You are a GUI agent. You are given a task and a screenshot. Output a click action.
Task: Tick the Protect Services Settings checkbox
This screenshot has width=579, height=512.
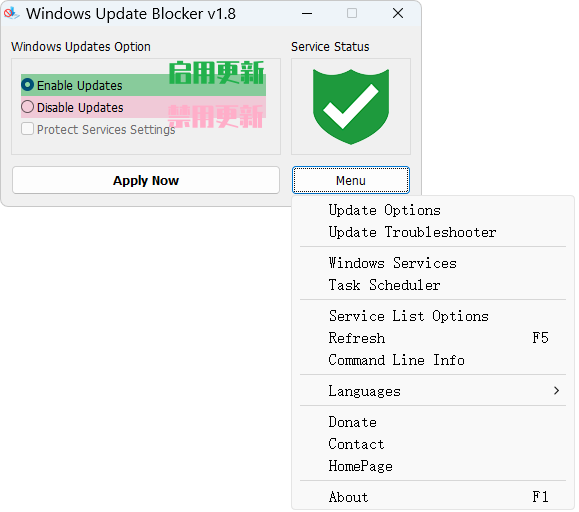pos(28,129)
